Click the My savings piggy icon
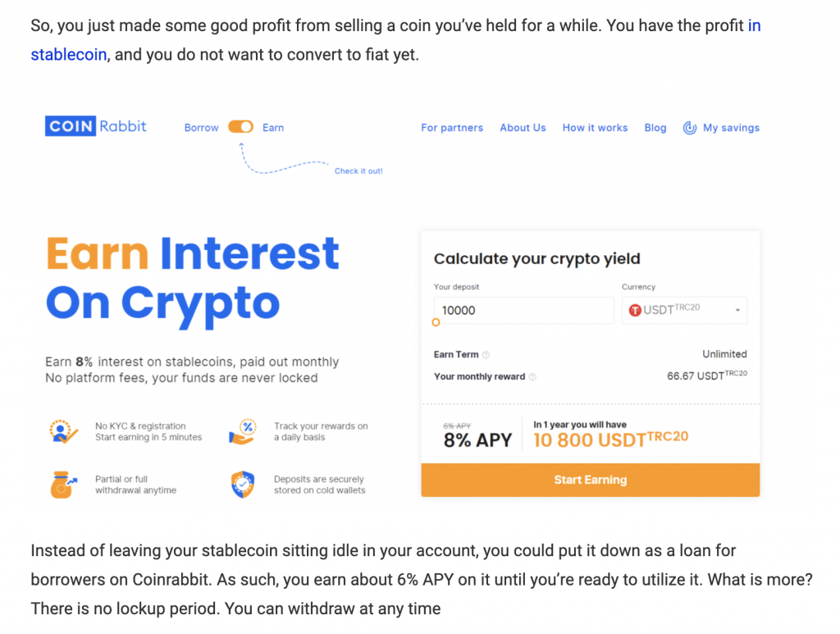This screenshot has height=634, width=840. tap(689, 128)
